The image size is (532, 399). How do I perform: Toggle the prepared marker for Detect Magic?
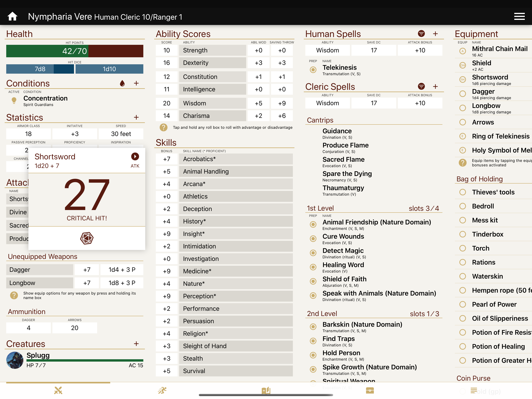coord(313,253)
